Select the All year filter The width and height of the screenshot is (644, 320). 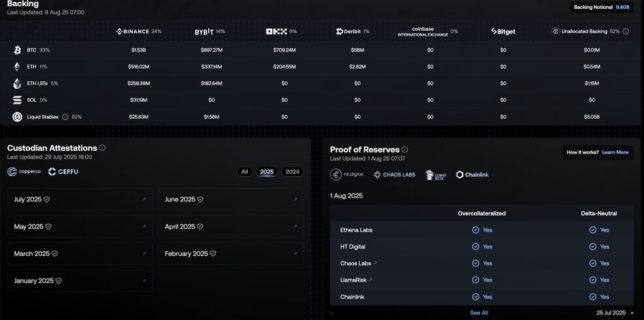pyautogui.click(x=245, y=172)
